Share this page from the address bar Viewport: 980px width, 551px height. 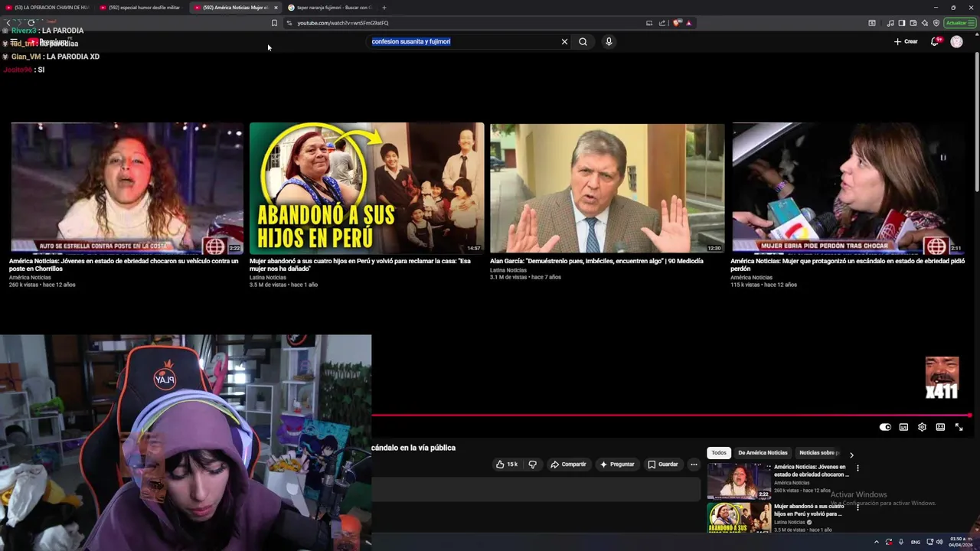pos(662,23)
